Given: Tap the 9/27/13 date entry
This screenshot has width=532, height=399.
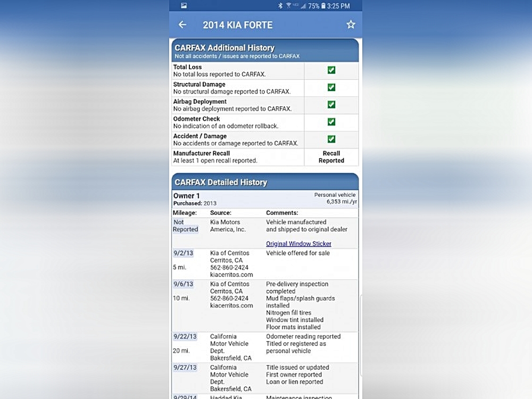Looking at the screenshot, I should pyautogui.click(x=185, y=368).
